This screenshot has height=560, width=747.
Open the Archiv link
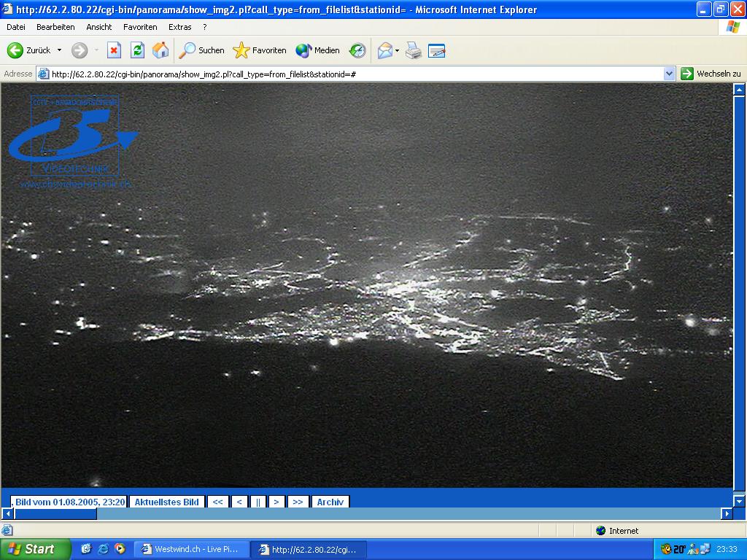click(x=330, y=502)
